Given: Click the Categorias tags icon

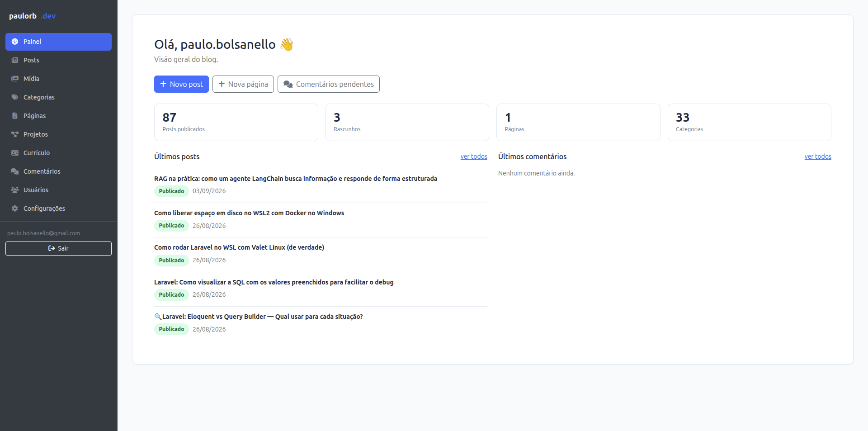Looking at the screenshot, I should [15, 97].
